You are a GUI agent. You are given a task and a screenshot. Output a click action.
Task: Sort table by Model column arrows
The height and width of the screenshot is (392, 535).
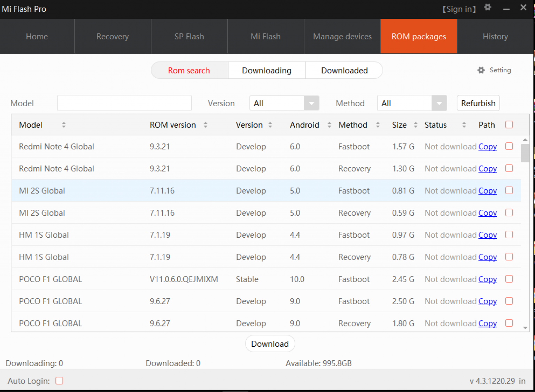point(64,125)
